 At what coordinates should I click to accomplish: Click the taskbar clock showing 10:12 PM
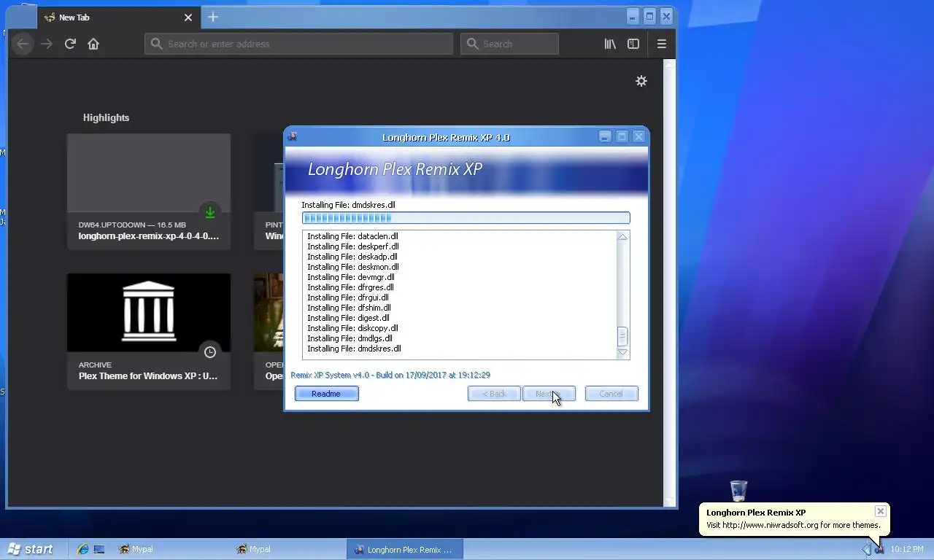point(907,549)
